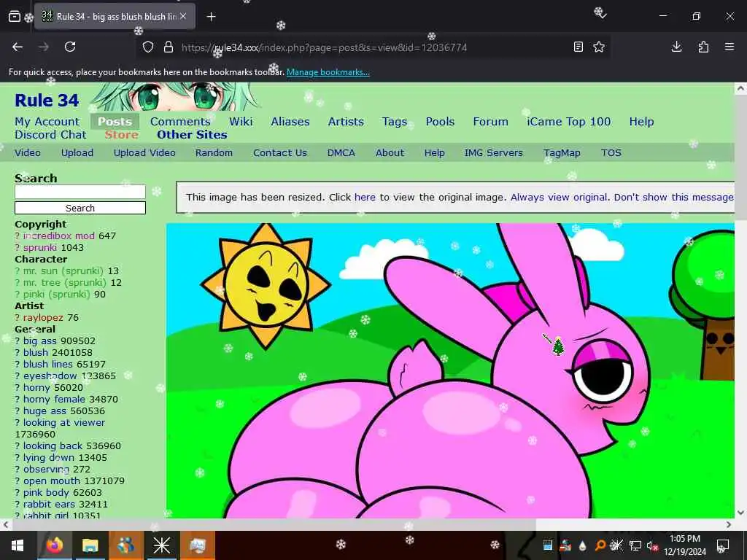Click the Manage bookmarks link
The image size is (747, 560).
(328, 72)
